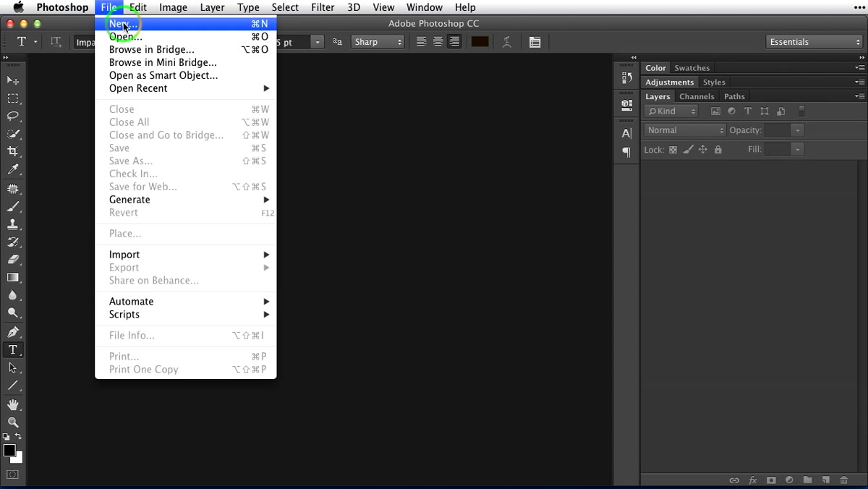Select the Gradient tool

(13, 278)
